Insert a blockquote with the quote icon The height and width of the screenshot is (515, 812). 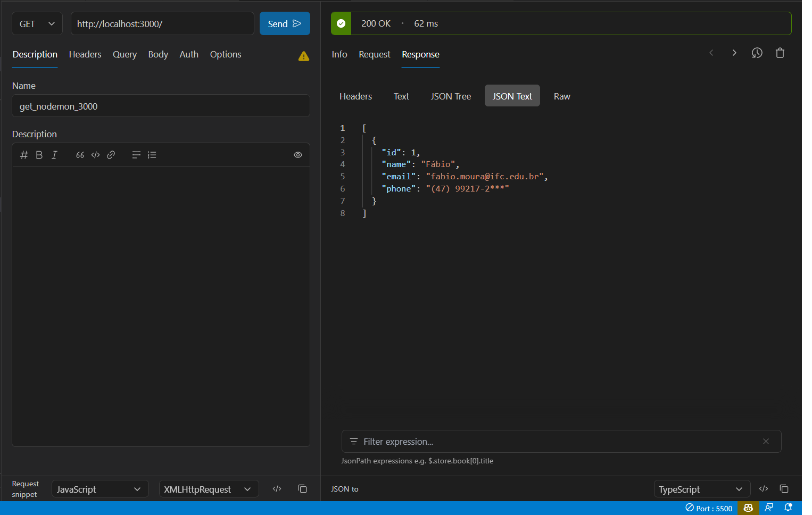click(x=80, y=155)
